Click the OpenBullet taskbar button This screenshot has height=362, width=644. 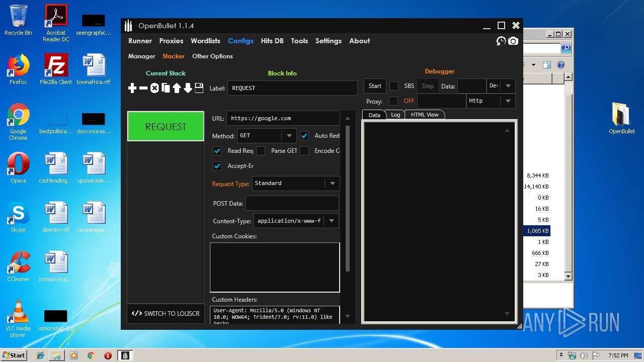(x=125, y=355)
